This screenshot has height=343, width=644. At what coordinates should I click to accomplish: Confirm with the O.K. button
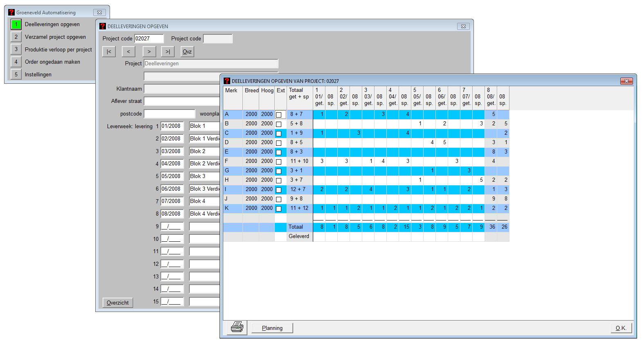point(621,328)
